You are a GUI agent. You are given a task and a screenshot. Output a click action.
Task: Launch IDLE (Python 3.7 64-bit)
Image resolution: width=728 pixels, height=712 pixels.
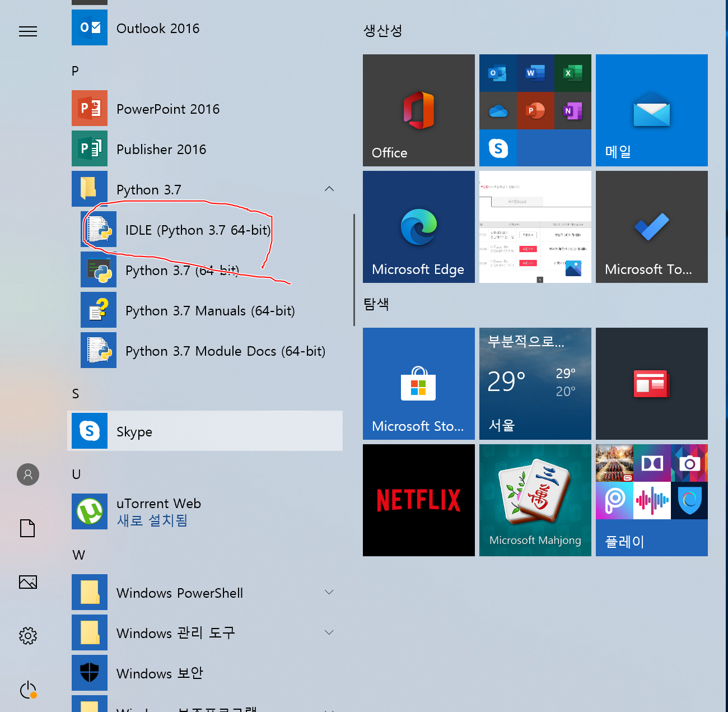pos(205,230)
